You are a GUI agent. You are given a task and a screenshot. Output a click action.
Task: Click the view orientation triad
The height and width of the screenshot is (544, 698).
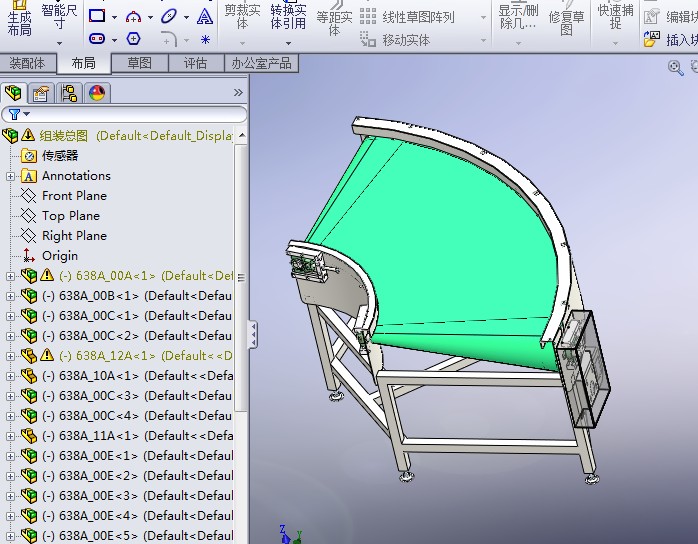click(289, 535)
